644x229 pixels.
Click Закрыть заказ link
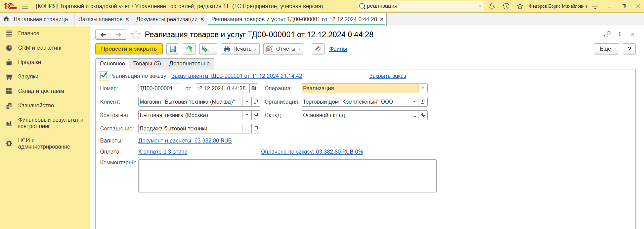tap(388, 76)
